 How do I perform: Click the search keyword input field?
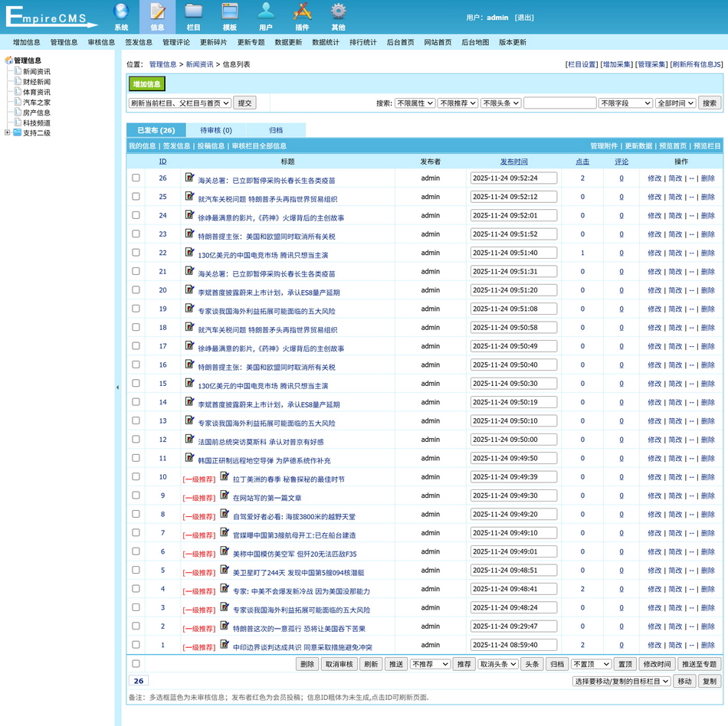559,103
